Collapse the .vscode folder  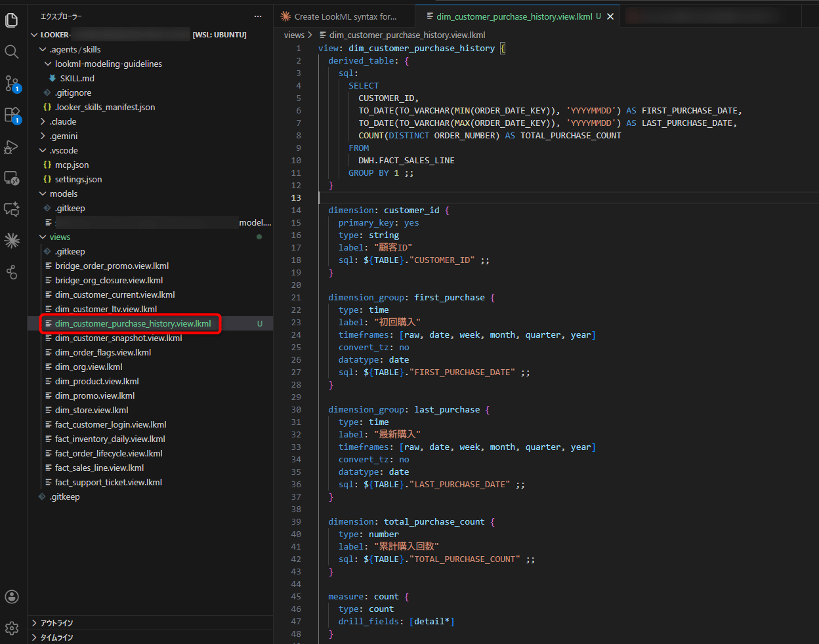(150, 150)
